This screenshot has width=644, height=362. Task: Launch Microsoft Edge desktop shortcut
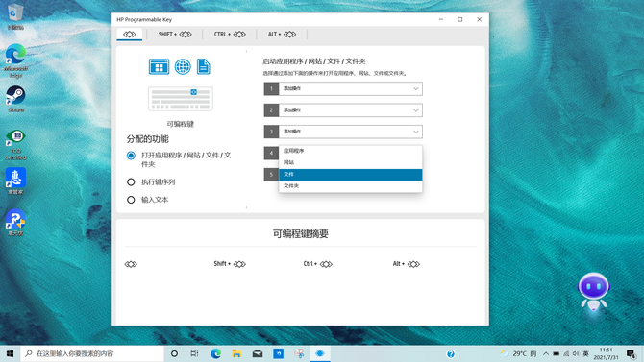(x=15, y=60)
